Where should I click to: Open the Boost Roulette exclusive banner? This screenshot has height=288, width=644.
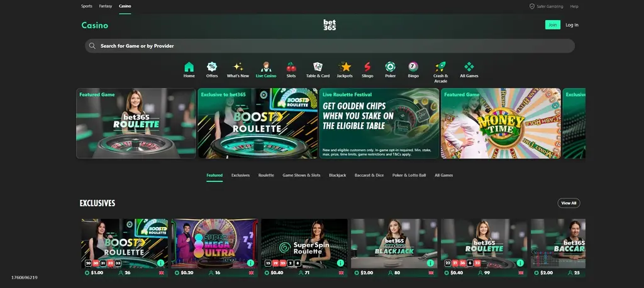257,123
